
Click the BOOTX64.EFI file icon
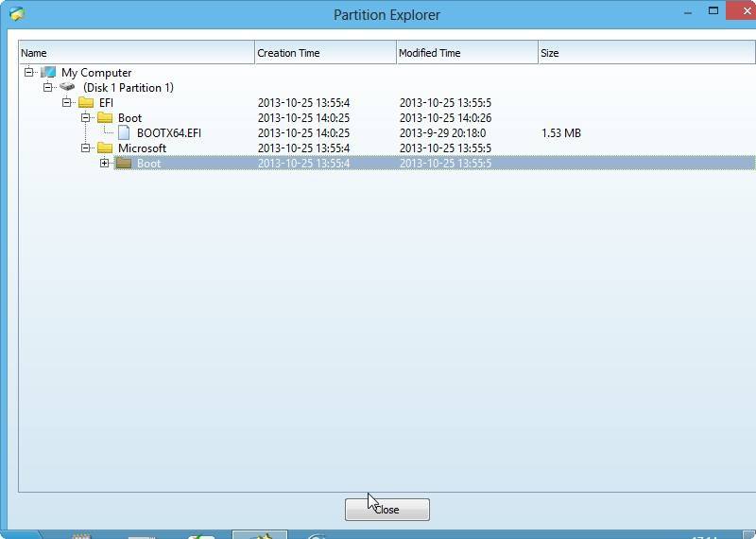[124, 133]
